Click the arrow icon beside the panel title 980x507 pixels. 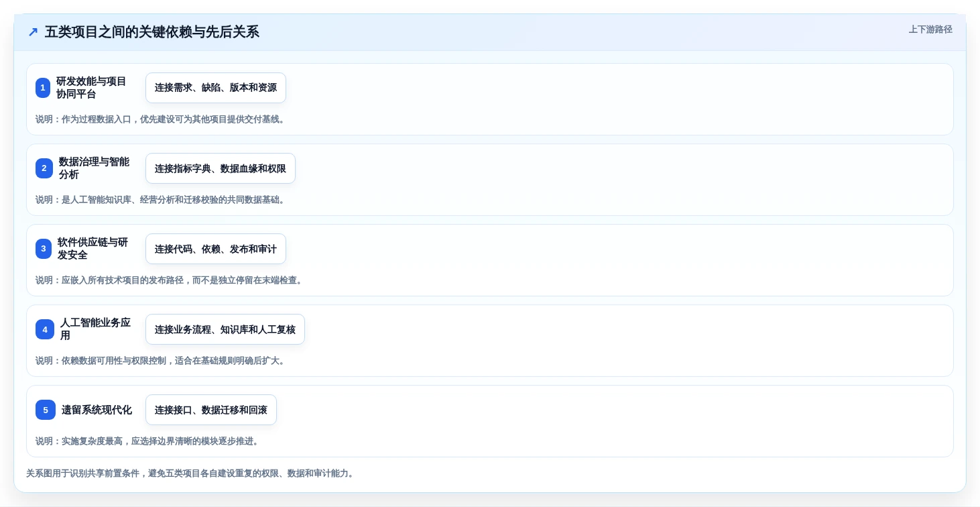pyautogui.click(x=32, y=32)
